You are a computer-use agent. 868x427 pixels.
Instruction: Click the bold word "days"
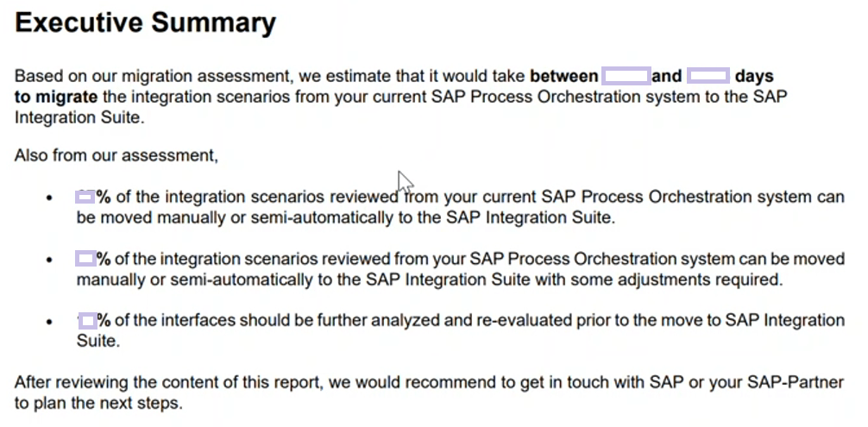click(754, 76)
